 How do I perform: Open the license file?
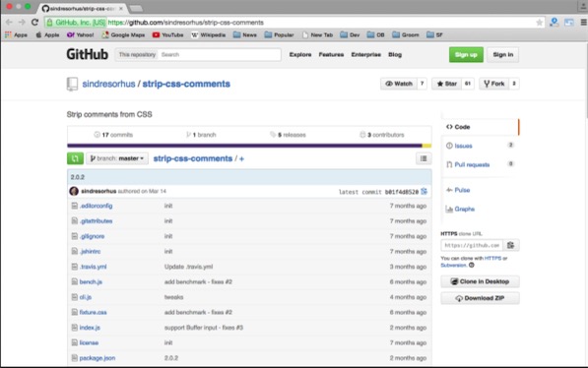click(89, 342)
